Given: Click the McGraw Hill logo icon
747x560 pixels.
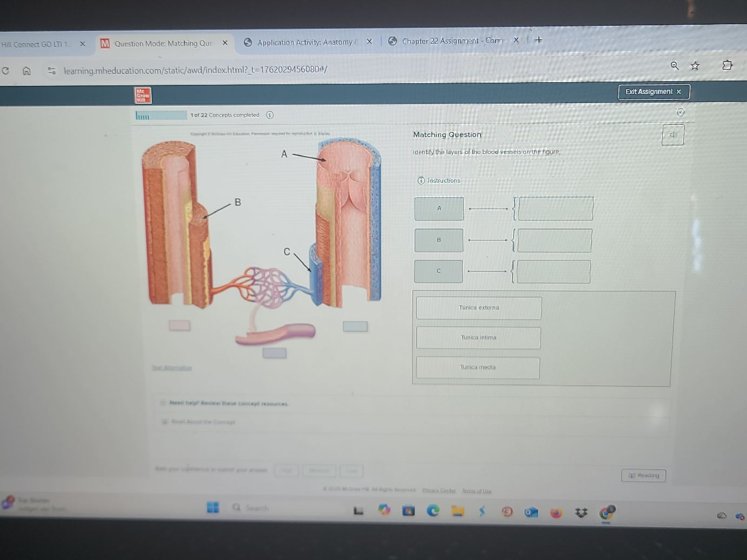Looking at the screenshot, I should coord(143,95).
